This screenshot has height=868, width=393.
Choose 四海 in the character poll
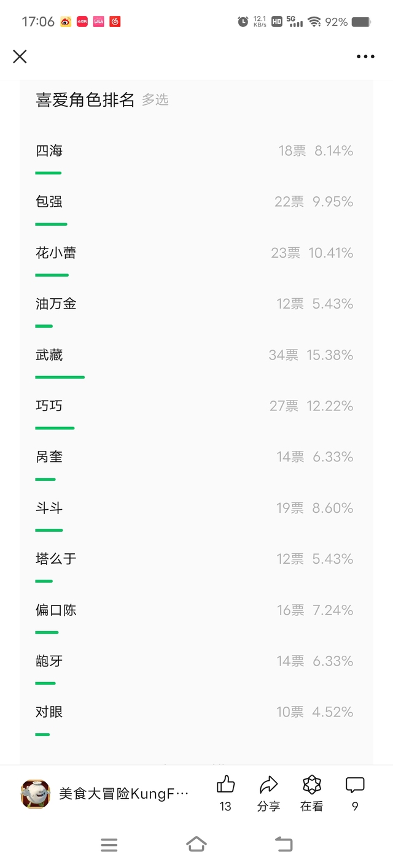(49, 151)
